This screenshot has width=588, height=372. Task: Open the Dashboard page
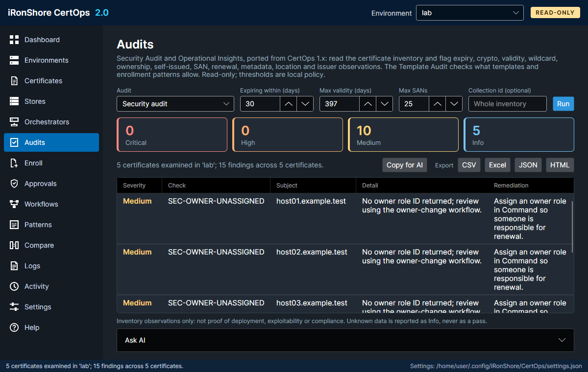click(51, 40)
